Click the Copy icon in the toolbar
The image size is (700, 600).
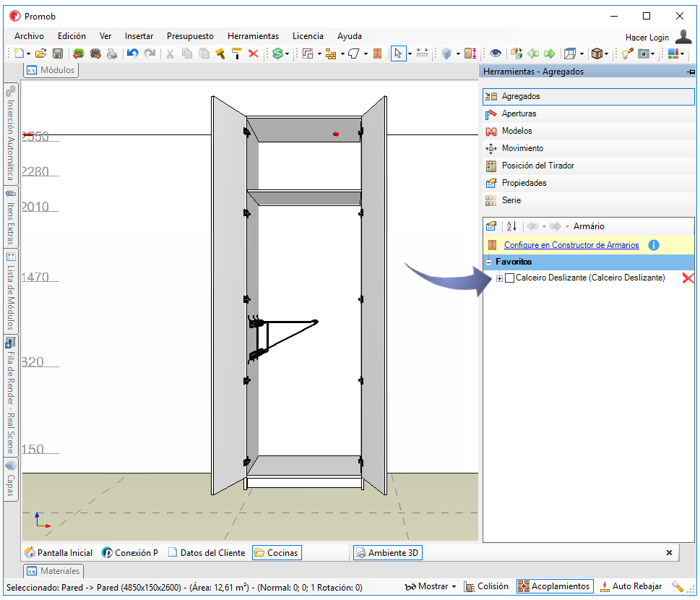coord(187,53)
